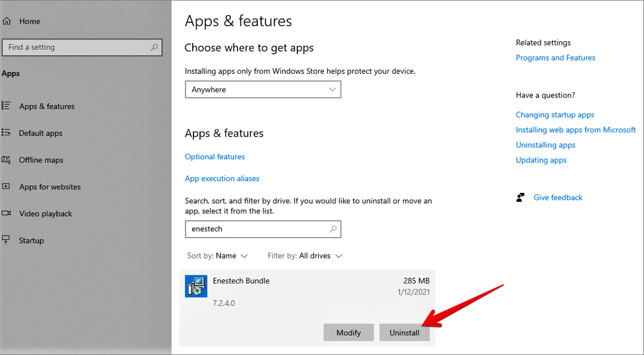Click the app search box containing enestech
This screenshot has height=355, width=644.
[x=263, y=229]
